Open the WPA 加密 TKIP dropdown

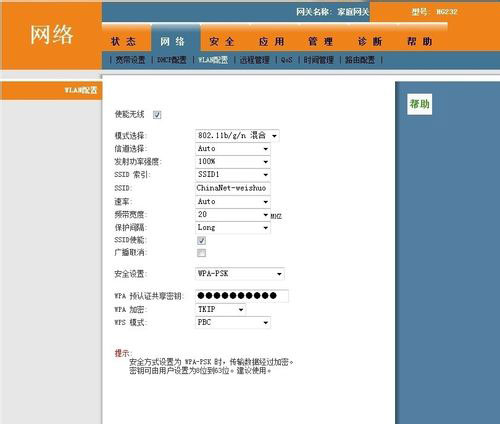coord(220,309)
